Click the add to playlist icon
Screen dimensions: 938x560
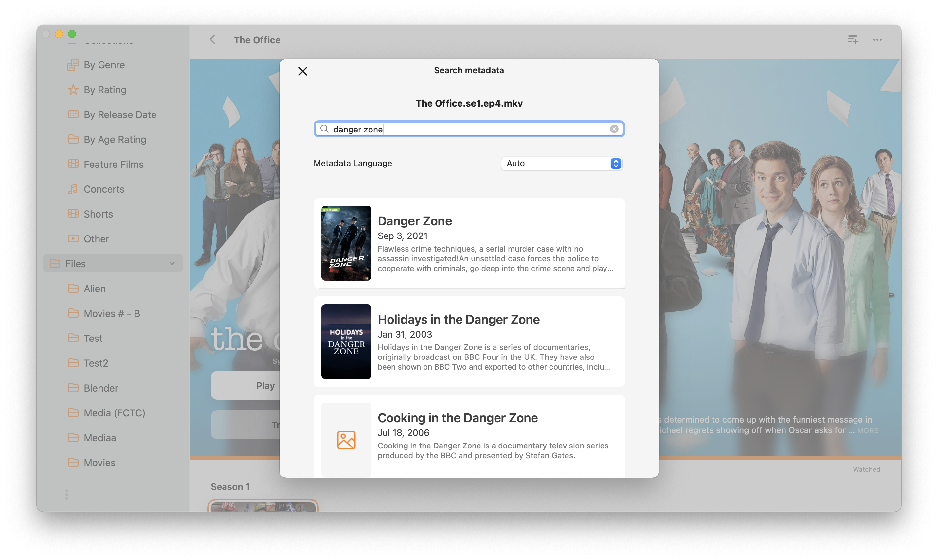click(853, 40)
